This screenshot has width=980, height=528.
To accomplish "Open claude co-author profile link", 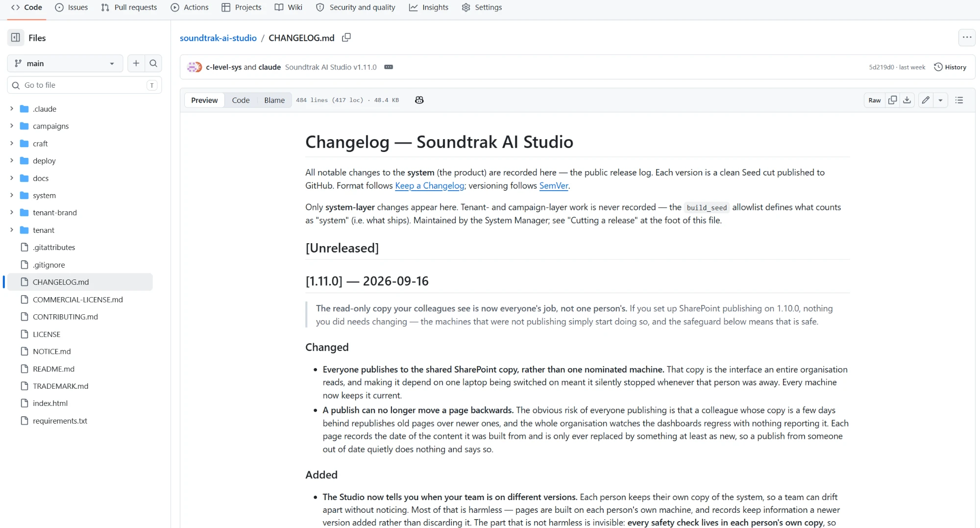I will tap(269, 67).
